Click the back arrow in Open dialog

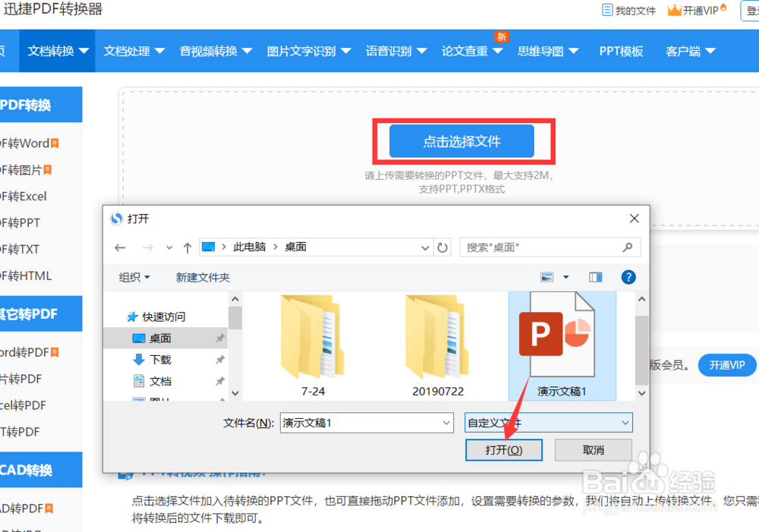(x=120, y=248)
